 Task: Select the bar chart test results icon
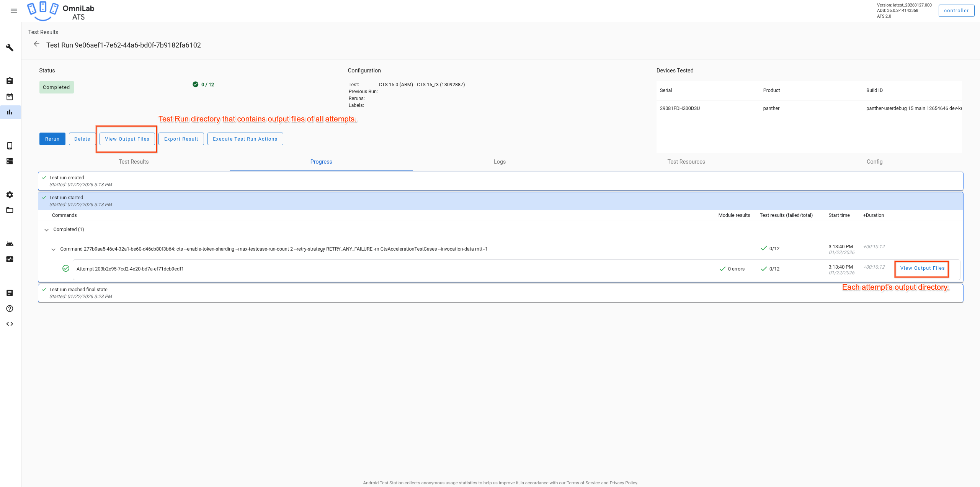pyautogui.click(x=10, y=112)
